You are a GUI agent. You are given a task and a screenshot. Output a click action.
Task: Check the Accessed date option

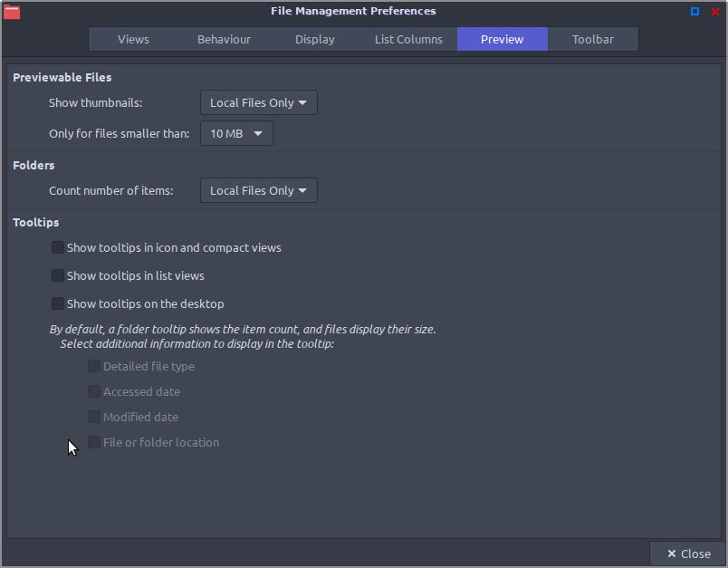94,391
